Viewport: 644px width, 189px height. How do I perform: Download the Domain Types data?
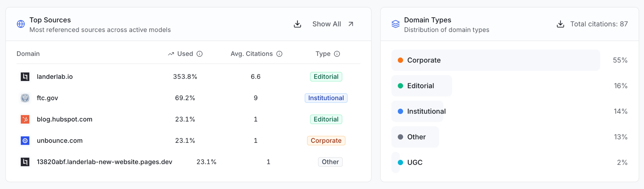[560, 24]
